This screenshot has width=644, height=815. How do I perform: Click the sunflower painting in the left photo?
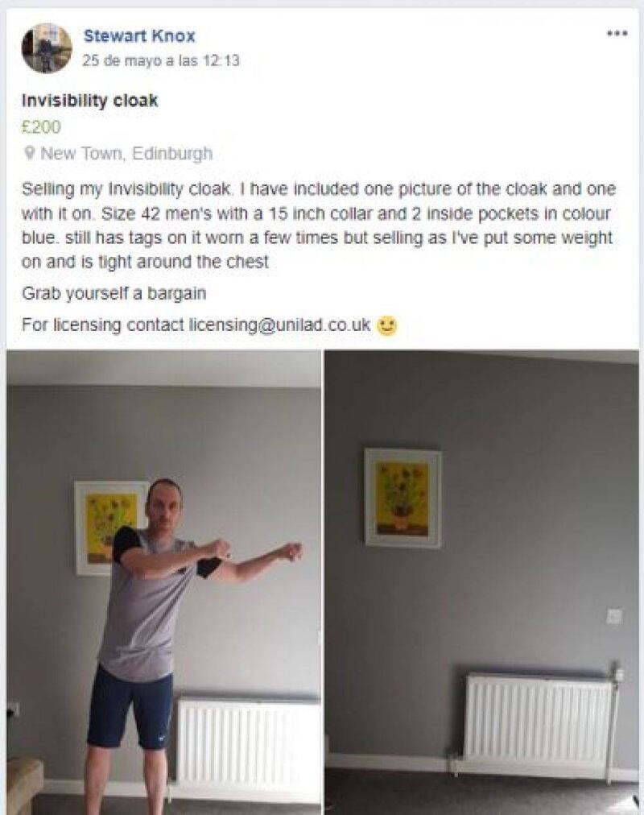pos(109,528)
